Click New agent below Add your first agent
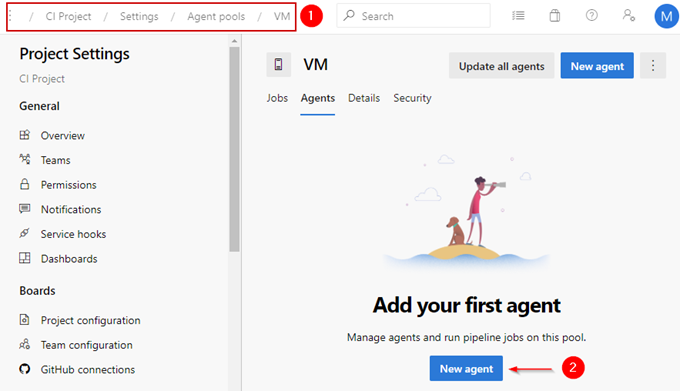The image size is (680, 391). (x=466, y=368)
